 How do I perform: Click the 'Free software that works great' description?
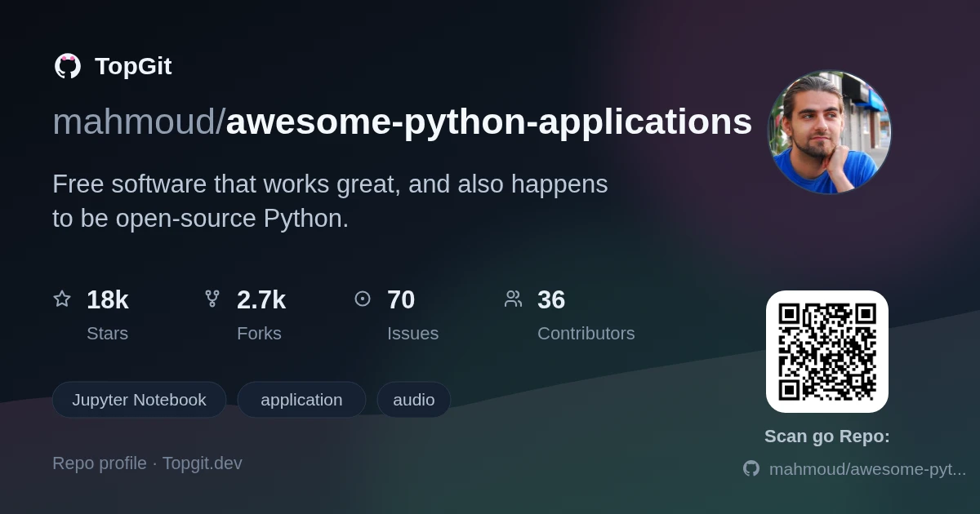[330, 202]
